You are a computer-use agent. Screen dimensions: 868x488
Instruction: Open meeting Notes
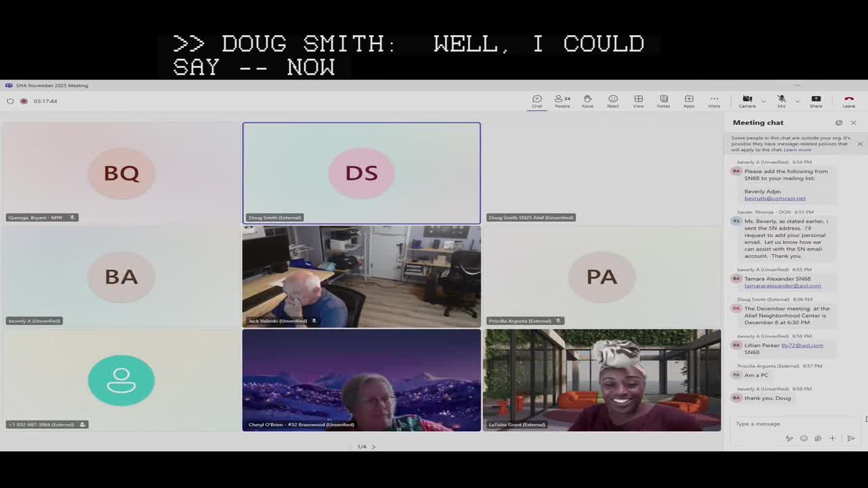click(663, 101)
